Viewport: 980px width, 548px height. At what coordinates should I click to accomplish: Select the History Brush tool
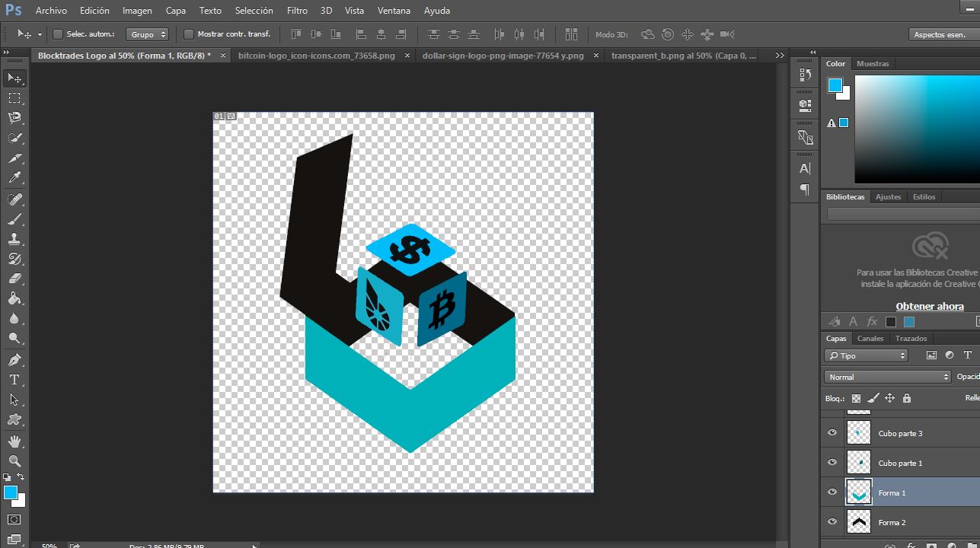pos(14,259)
